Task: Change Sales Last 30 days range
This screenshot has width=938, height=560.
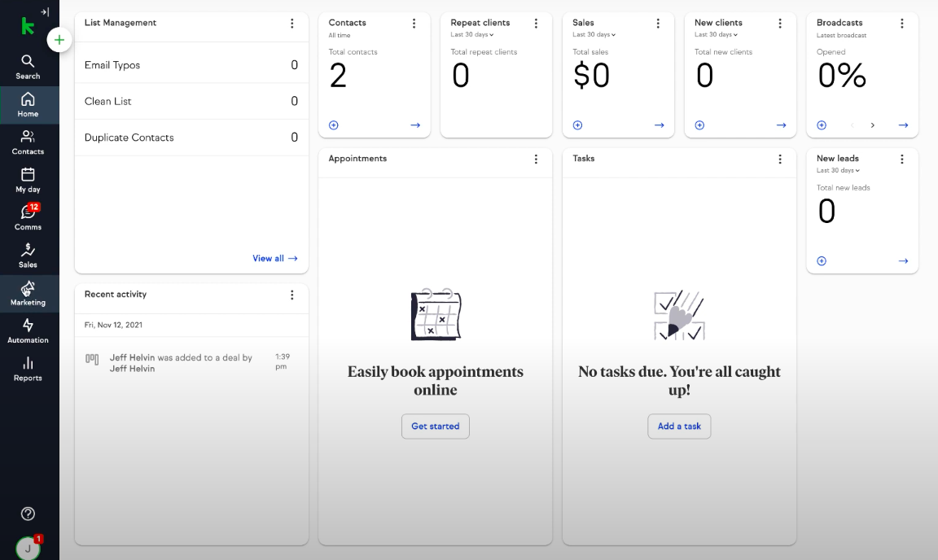Action: (594, 35)
